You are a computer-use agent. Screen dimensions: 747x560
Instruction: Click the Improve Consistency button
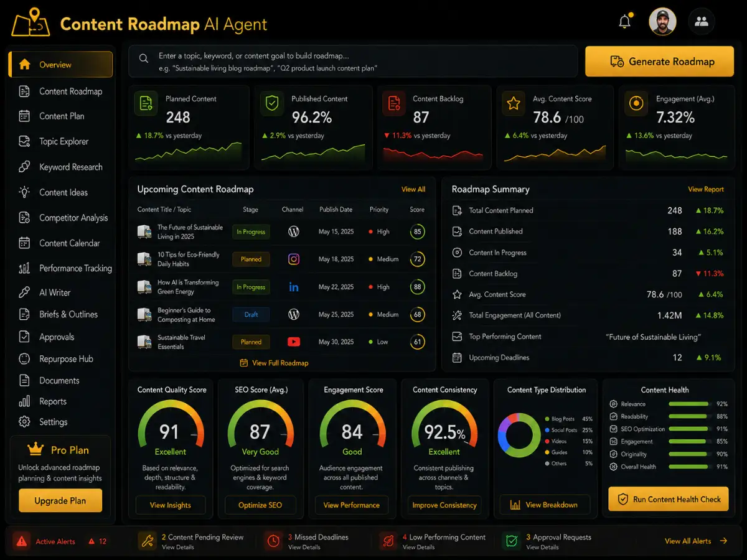pyautogui.click(x=444, y=505)
